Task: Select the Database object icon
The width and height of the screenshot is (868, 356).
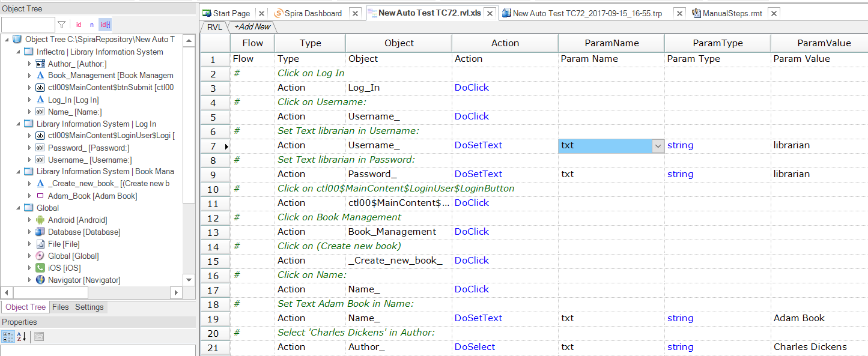Action: coord(40,232)
